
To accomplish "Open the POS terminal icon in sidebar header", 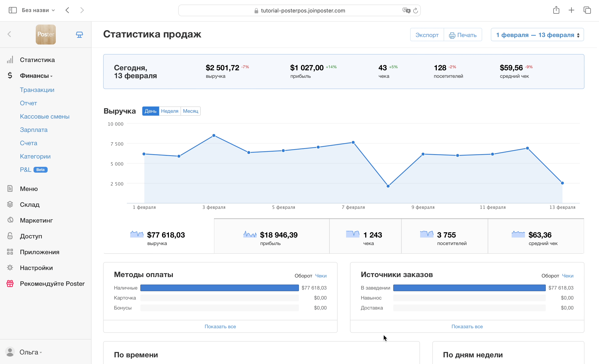I will [79, 35].
